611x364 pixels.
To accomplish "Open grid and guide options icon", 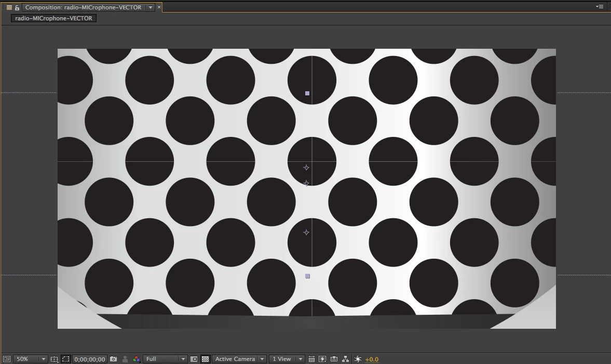I will [55, 359].
